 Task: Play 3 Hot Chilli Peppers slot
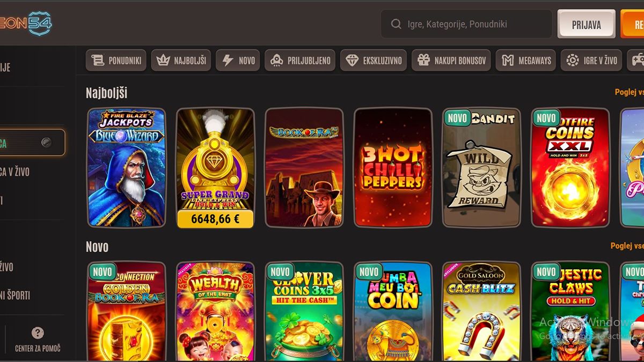pyautogui.click(x=393, y=168)
